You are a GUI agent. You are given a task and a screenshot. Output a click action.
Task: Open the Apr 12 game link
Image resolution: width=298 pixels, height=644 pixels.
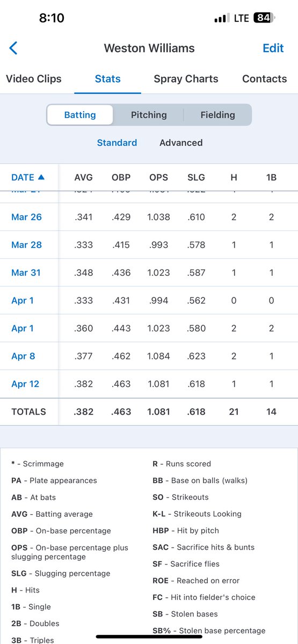(x=25, y=384)
